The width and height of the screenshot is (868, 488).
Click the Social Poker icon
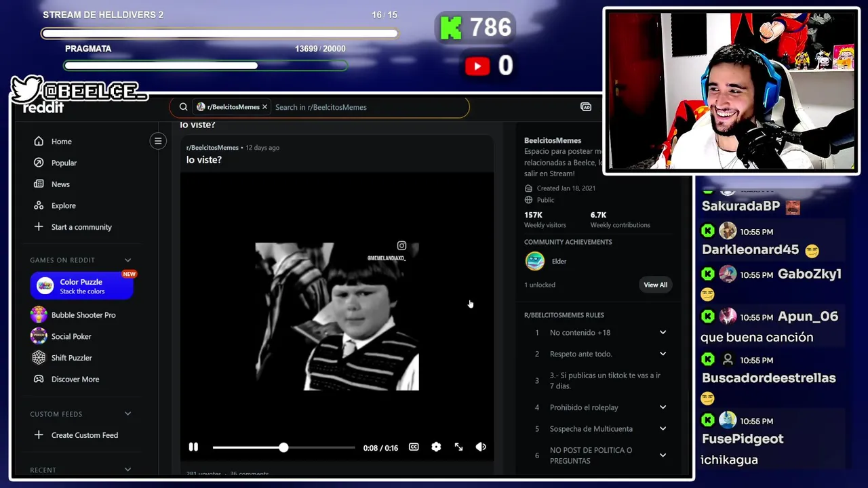tap(39, 336)
